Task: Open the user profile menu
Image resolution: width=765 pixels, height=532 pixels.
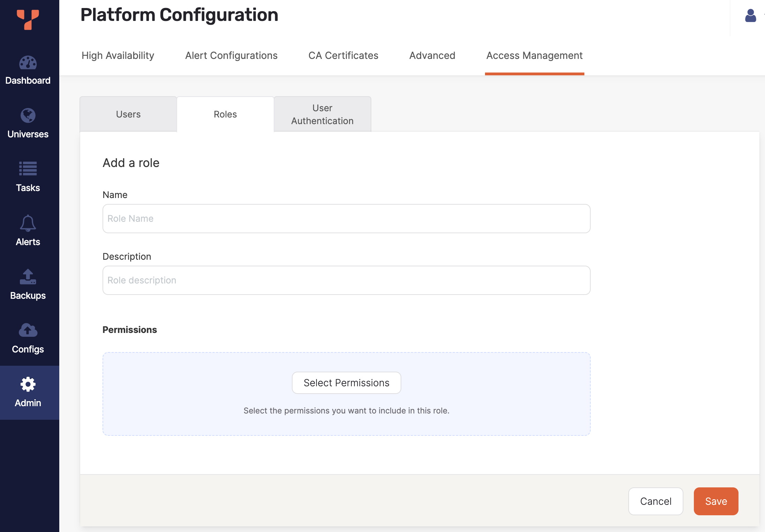Action: click(x=750, y=16)
